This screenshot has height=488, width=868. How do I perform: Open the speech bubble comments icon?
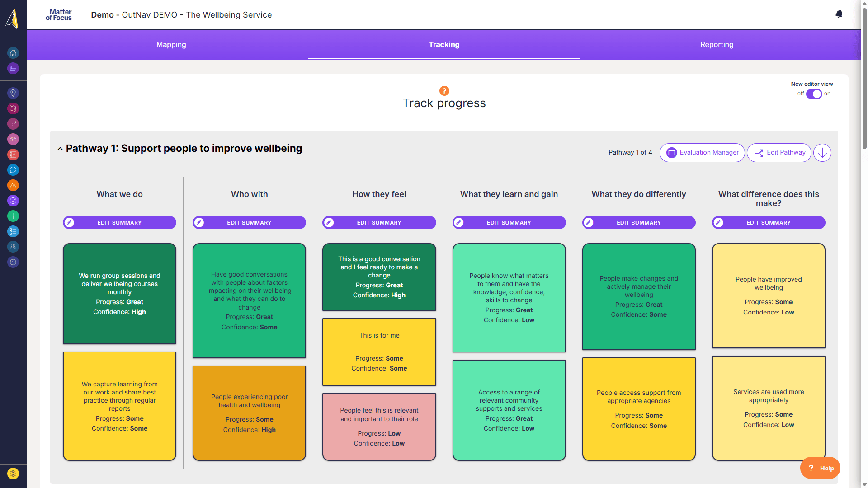tap(13, 170)
